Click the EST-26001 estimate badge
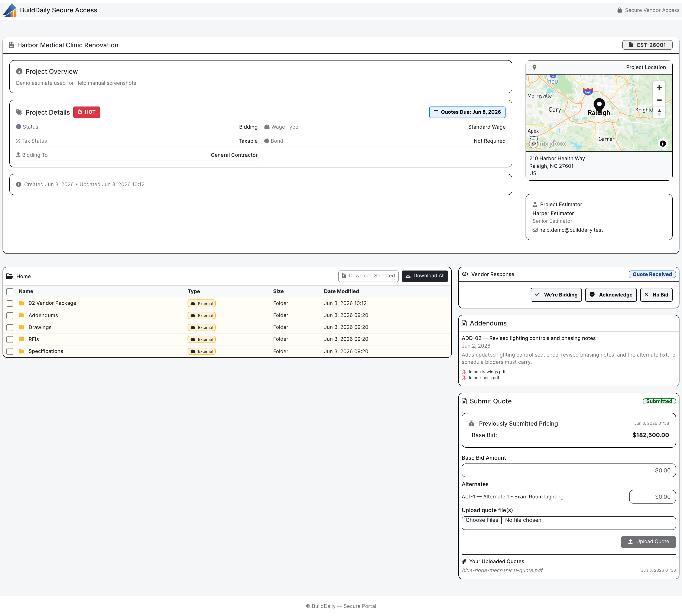 (x=647, y=45)
